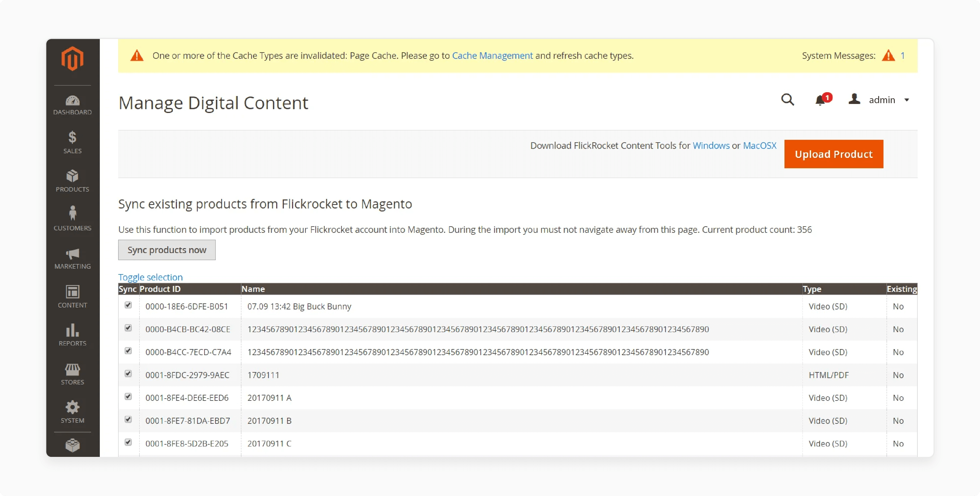Click the Magento logo icon
Viewport: 980px width, 496px height.
coord(72,59)
